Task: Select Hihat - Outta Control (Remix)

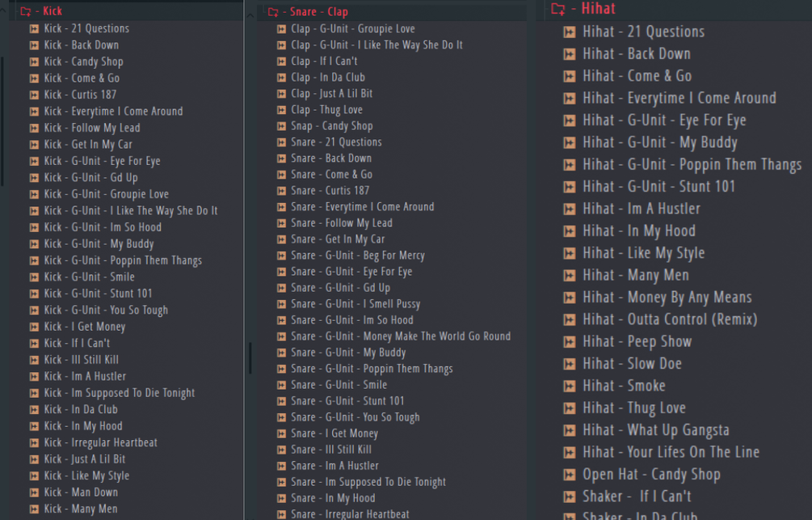Action: [x=670, y=319]
